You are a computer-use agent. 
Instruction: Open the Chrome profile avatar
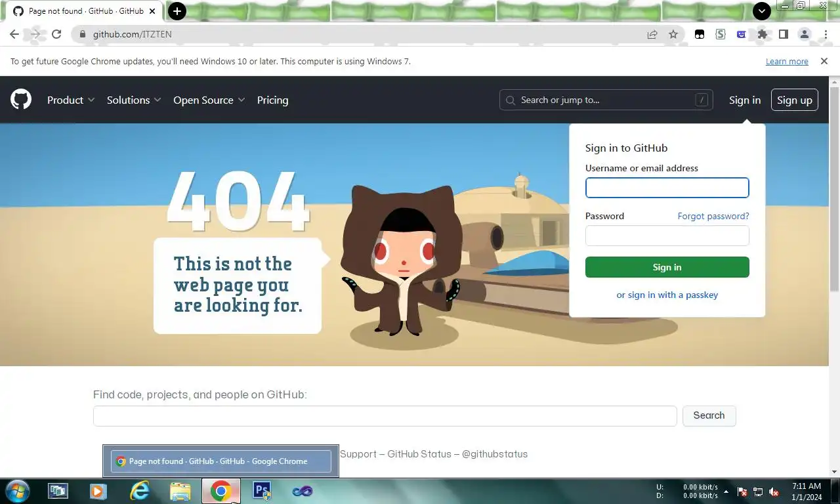pyautogui.click(x=805, y=34)
